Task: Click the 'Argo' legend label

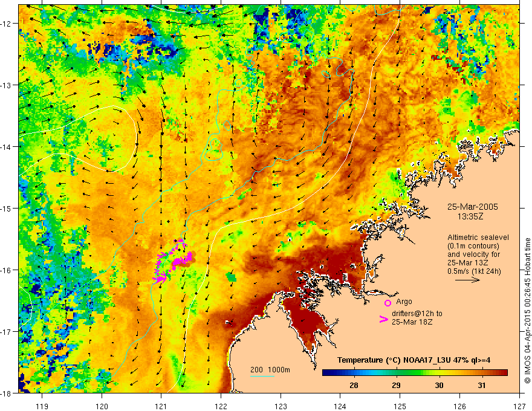Action: [404, 302]
